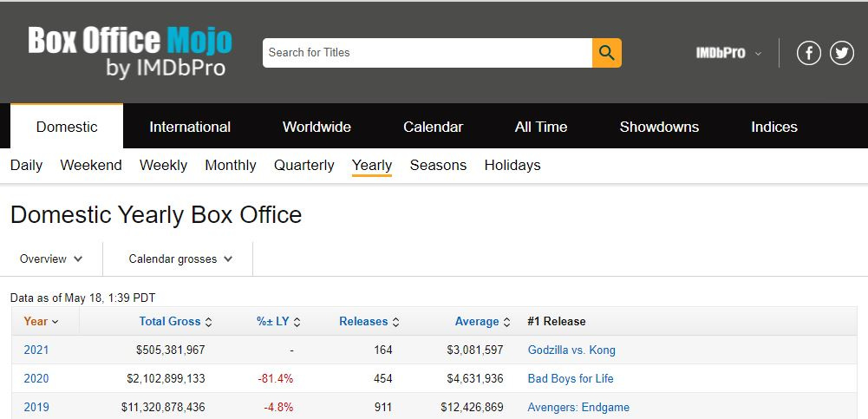Select the Yearly sub-tab
Image resolution: width=868 pixels, height=419 pixels.
tap(372, 165)
